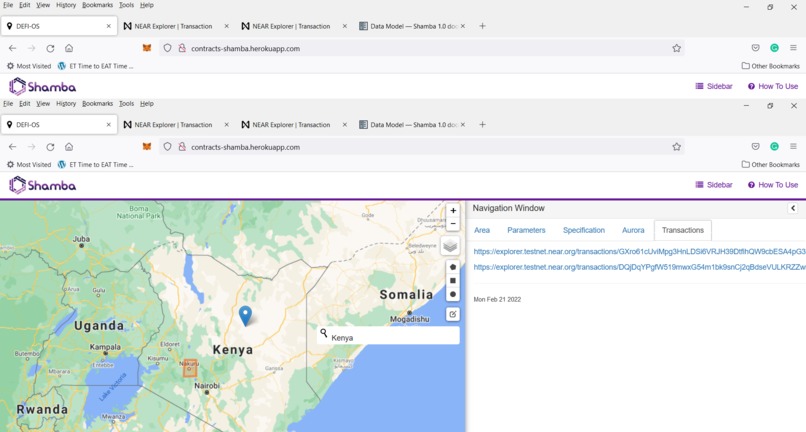
Task: Focus the map search field containing Kenya
Action: (388, 335)
